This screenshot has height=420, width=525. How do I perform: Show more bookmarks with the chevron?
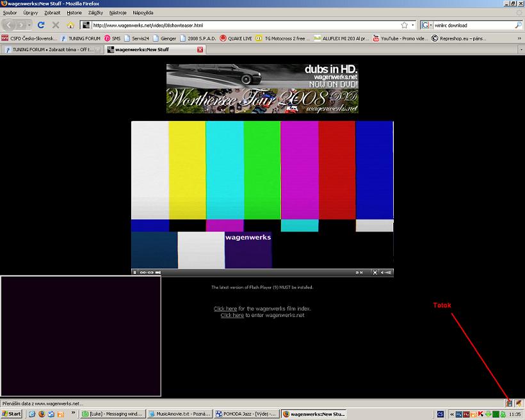(519, 38)
